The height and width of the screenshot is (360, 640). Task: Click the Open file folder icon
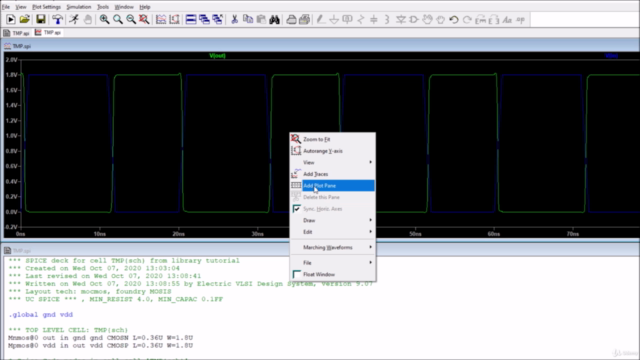point(24,19)
